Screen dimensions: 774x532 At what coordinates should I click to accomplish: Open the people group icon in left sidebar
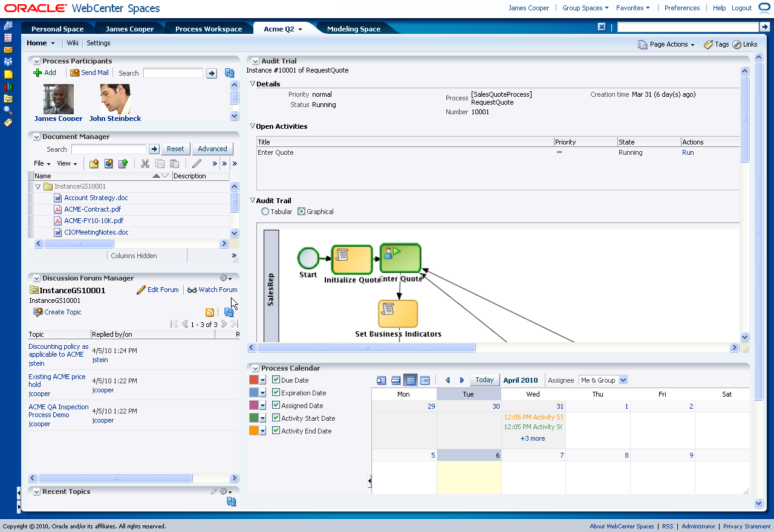8,62
